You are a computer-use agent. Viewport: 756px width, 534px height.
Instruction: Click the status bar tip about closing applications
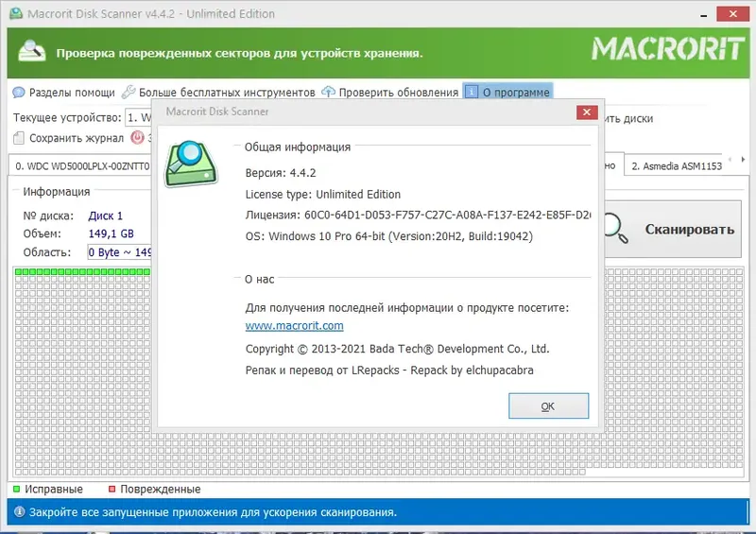[213, 512]
